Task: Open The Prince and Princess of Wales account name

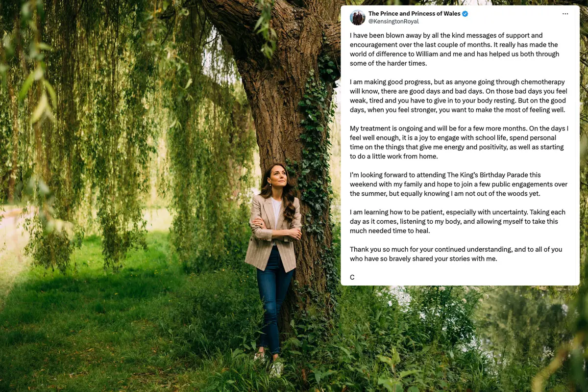Action: (x=414, y=14)
